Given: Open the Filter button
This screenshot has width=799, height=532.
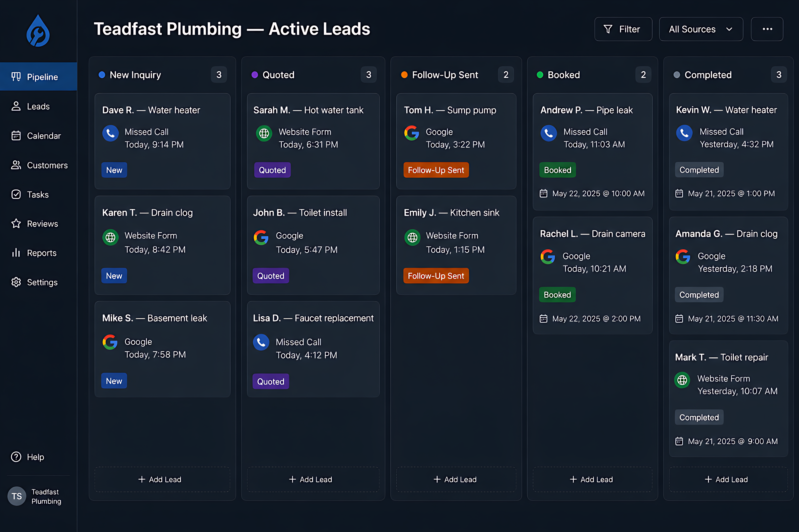Looking at the screenshot, I should pos(623,29).
